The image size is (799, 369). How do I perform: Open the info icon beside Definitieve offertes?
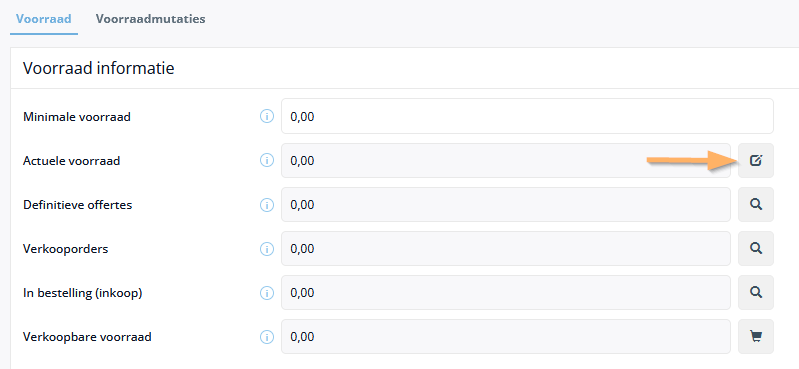[267, 205]
